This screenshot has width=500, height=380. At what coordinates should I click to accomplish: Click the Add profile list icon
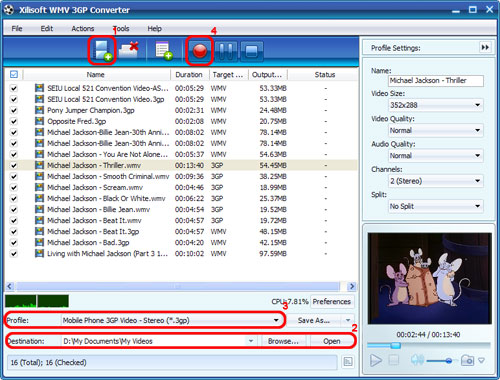coord(164,51)
